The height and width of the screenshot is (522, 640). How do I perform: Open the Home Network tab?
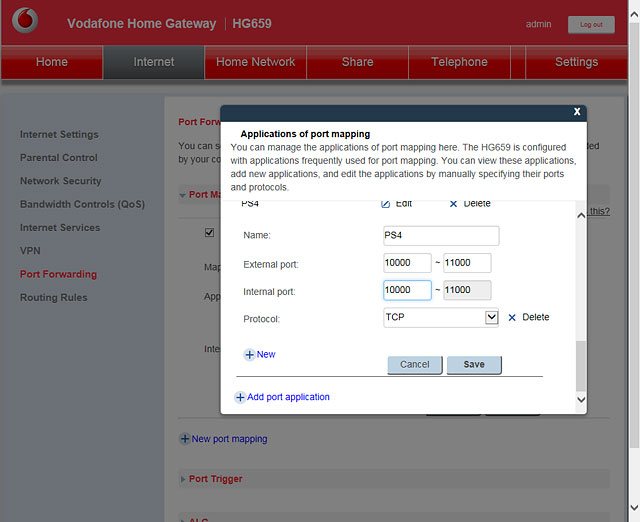pyautogui.click(x=256, y=62)
